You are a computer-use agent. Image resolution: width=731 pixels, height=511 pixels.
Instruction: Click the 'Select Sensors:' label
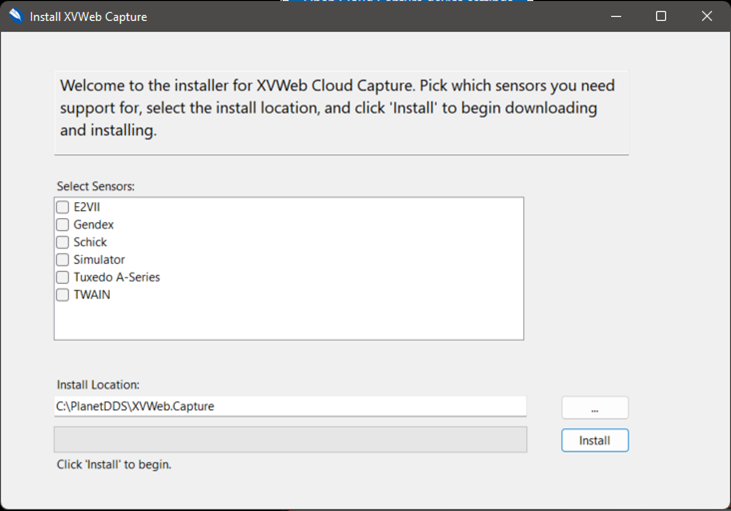(96, 186)
